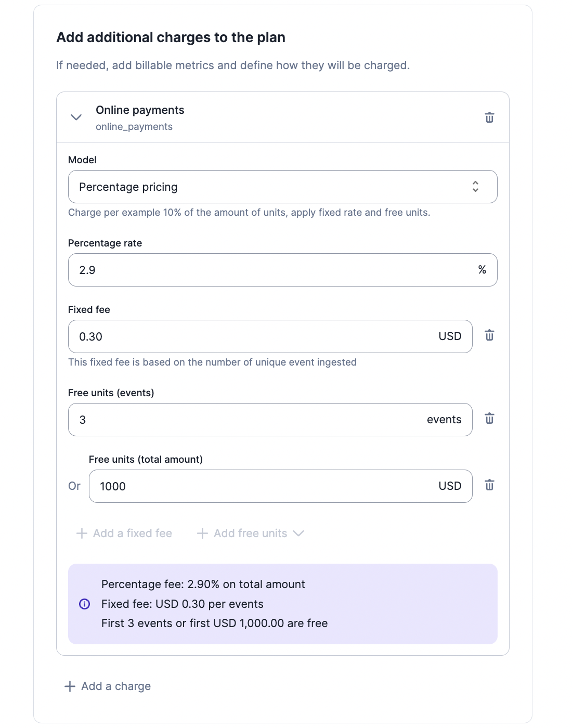This screenshot has height=728, width=573.
Task: Click the Free units events input
Action: point(270,420)
